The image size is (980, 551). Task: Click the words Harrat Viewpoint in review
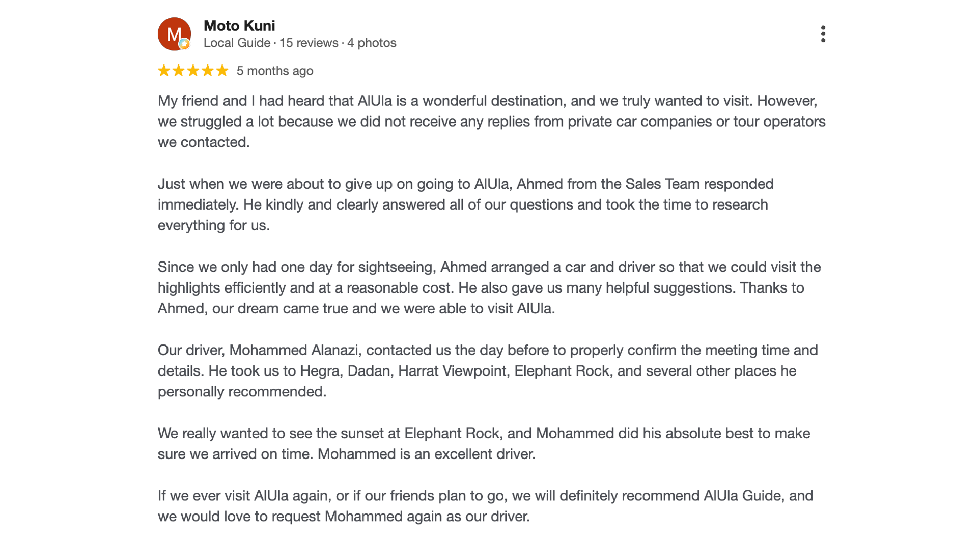coord(453,371)
